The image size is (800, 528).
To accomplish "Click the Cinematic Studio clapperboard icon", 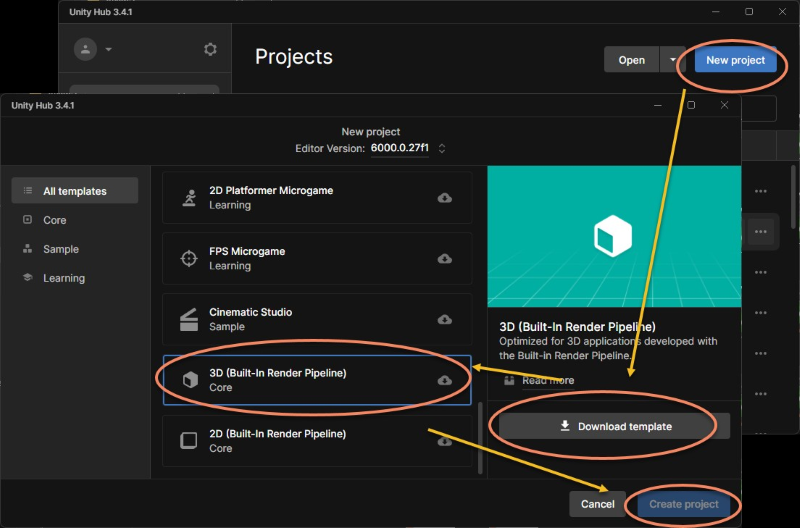I will (189, 320).
